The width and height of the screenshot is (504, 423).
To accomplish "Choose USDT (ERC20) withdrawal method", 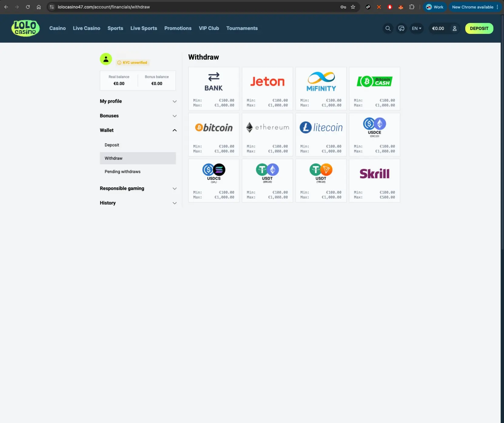I will point(267,181).
